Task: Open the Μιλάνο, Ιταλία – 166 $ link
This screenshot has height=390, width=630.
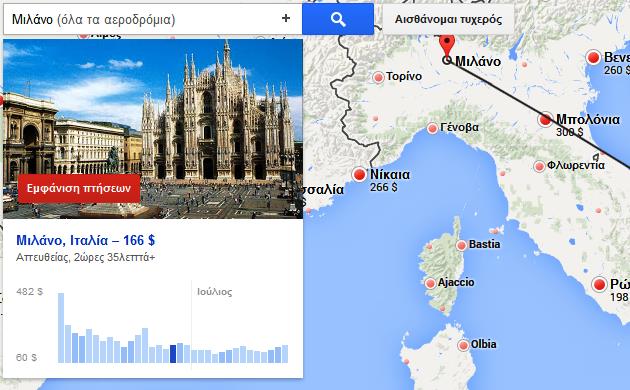Action: pyautogui.click(x=85, y=240)
